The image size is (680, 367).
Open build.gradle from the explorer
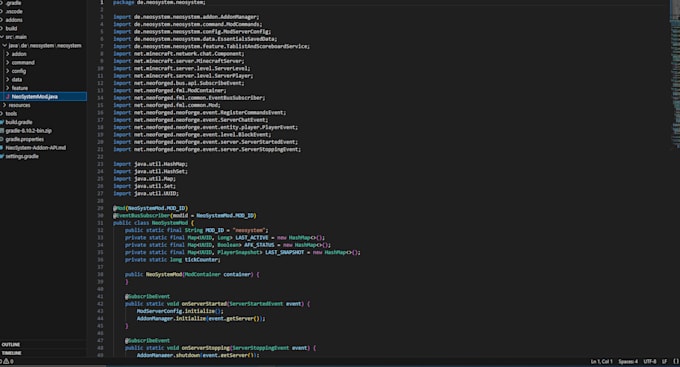point(19,122)
